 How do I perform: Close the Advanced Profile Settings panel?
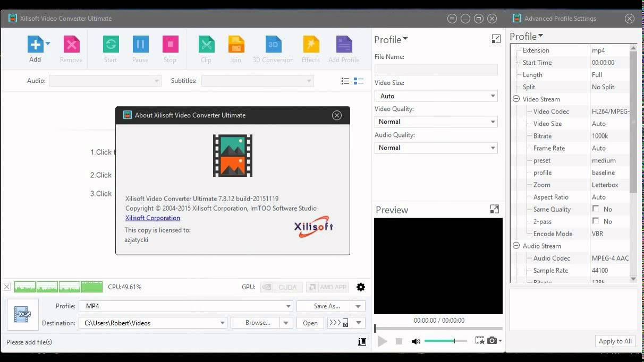click(630, 19)
